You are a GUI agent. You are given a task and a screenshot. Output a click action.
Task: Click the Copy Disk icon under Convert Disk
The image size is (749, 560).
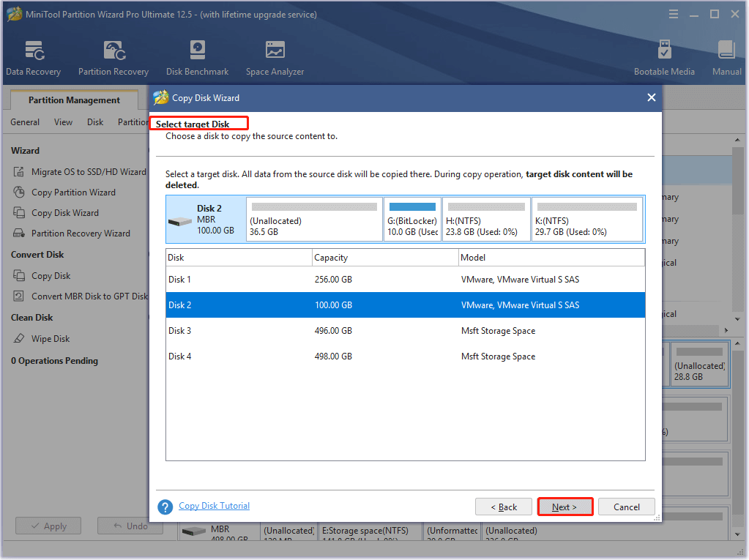click(18, 276)
